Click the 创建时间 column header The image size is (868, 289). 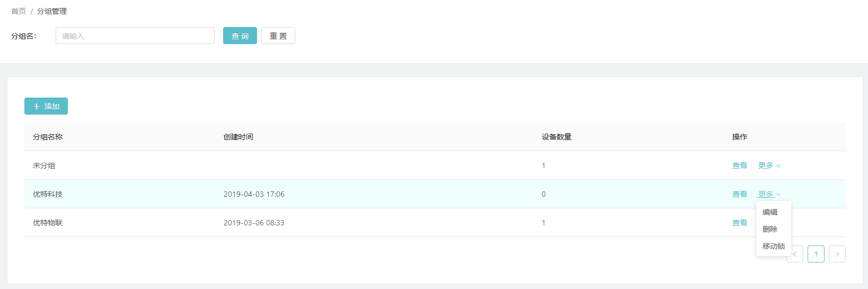point(238,137)
